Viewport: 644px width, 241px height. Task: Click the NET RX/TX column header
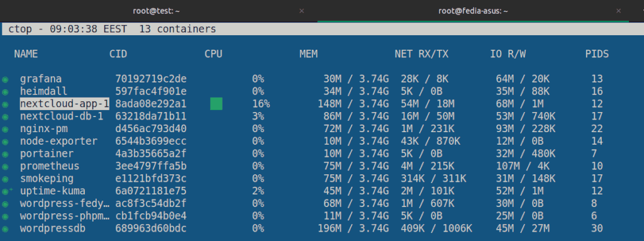(422, 54)
